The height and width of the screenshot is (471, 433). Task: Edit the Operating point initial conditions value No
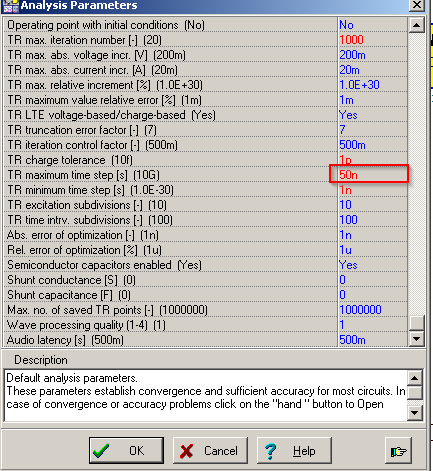coord(372,25)
